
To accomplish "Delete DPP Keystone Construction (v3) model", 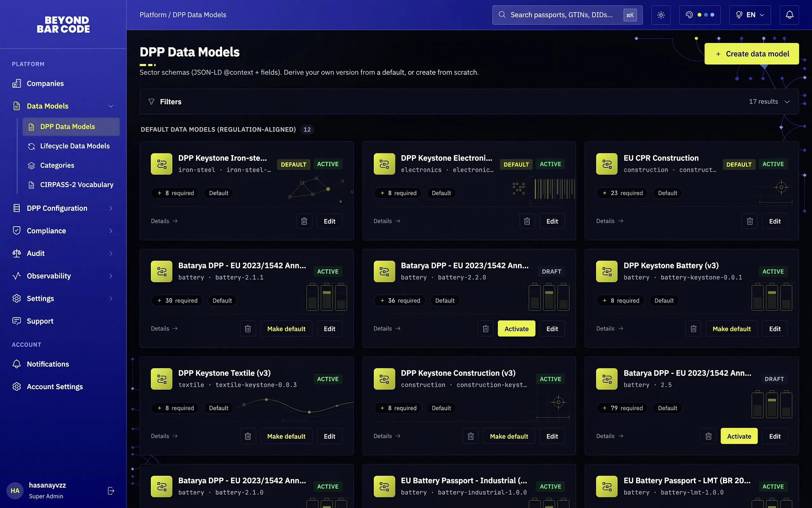I will 470,436.
